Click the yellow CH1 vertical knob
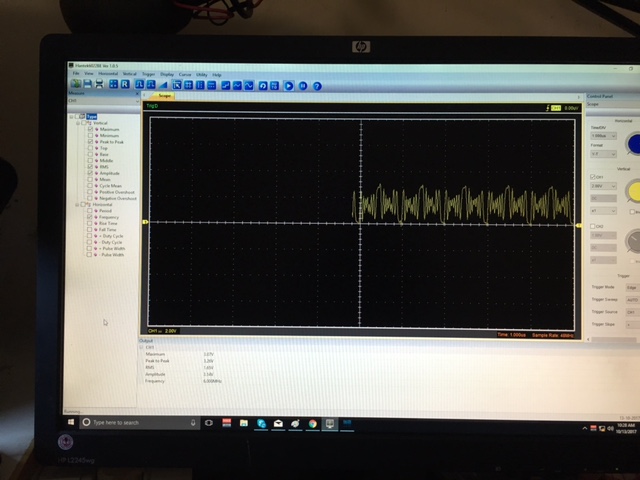The height and width of the screenshot is (480, 640). coord(633,192)
